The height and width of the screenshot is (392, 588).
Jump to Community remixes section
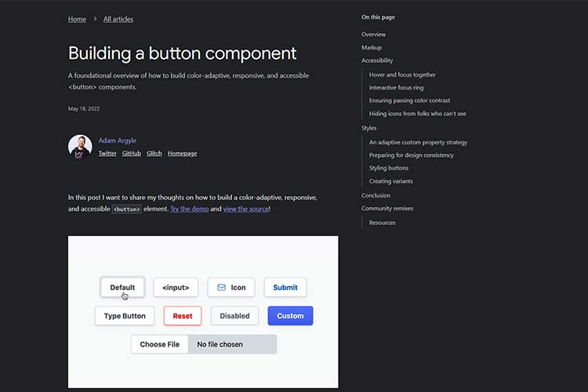coord(387,209)
